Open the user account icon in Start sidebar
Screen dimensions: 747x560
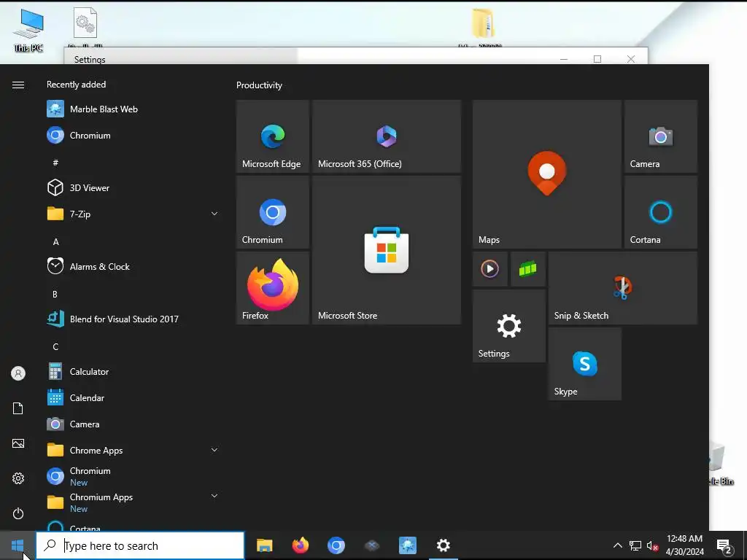point(18,373)
